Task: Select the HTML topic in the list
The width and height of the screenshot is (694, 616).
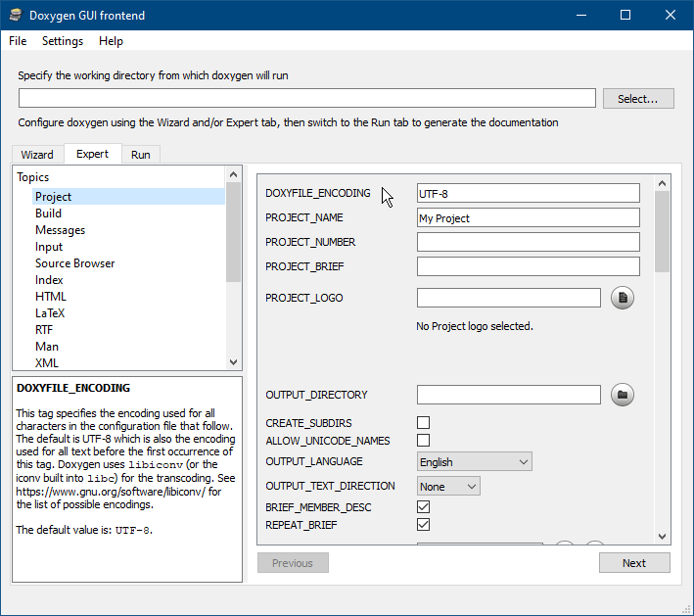Action: [x=51, y=297]
